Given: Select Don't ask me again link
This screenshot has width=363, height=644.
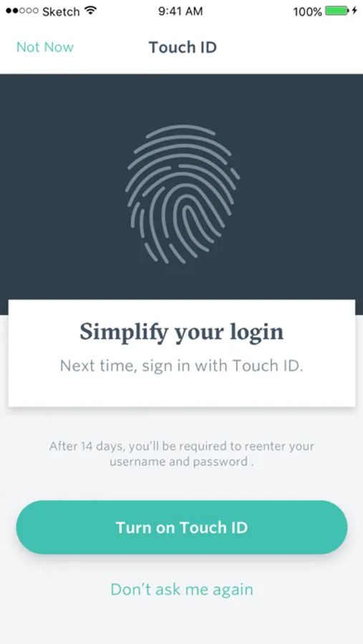Looking at the screenshot, I should tap(182, 590).
